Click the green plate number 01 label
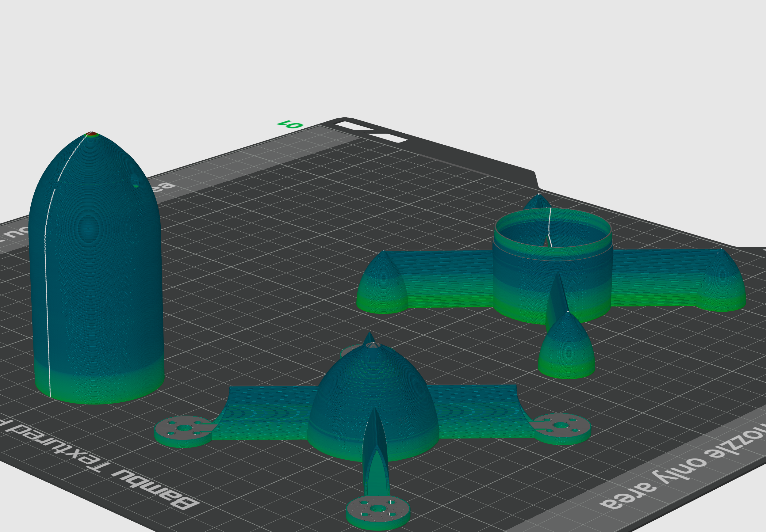Screen dimensions: 766x532 290,124
